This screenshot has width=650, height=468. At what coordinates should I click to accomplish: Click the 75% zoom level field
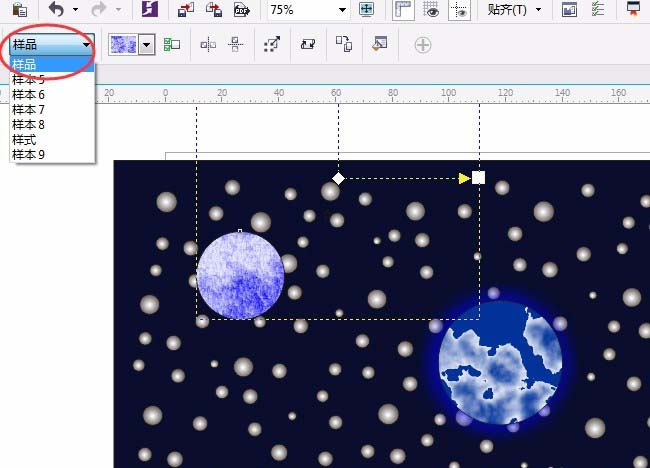coord(301,9)
